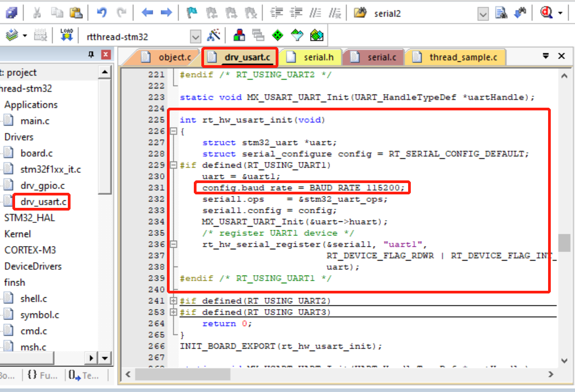Select shell.c in the finsh group
Viewport: 575px width, 392px height.
[x=33, y=298]
